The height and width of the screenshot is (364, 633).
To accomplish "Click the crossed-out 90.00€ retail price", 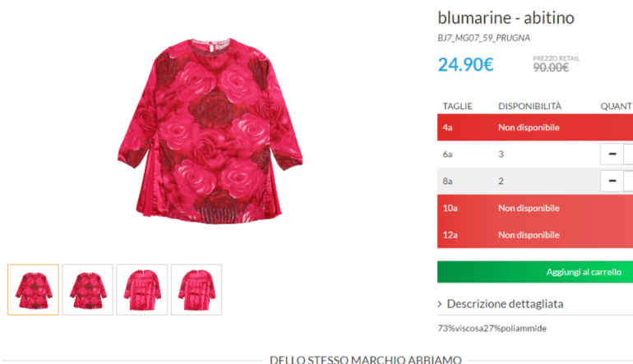I will (551, 67).
